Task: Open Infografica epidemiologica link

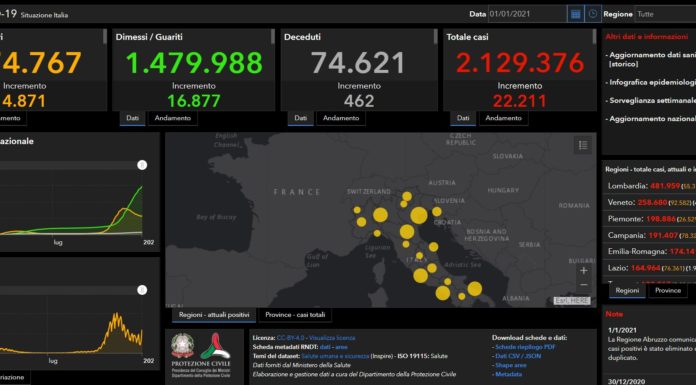Action: coord(651,83)
